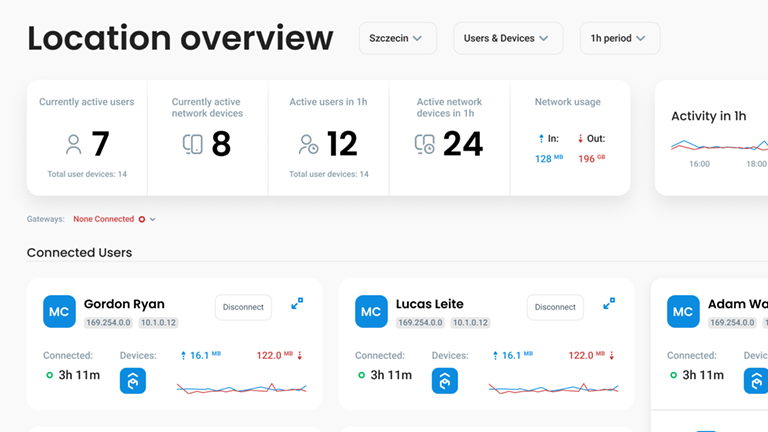
Task: Click the 10.1.0.12 IP tag under Lucas Leite
Action: tap(470, 323)
